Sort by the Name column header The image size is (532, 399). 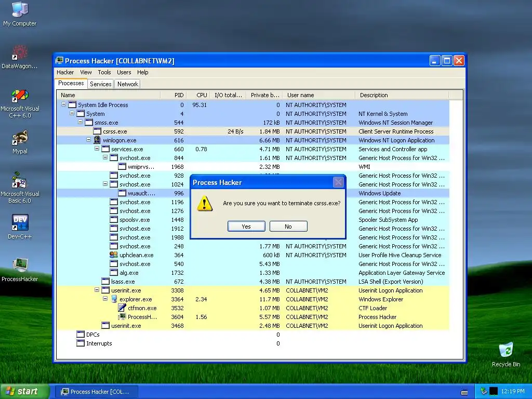[109, 95]
